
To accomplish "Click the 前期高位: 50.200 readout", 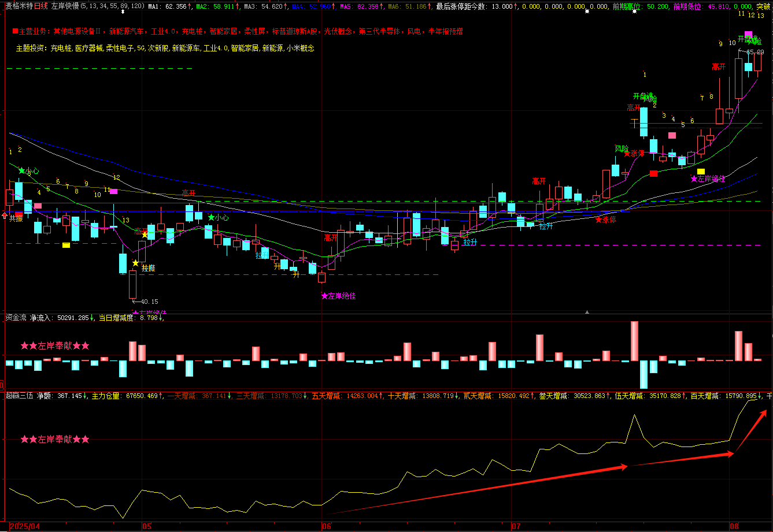I will (641, 6).
